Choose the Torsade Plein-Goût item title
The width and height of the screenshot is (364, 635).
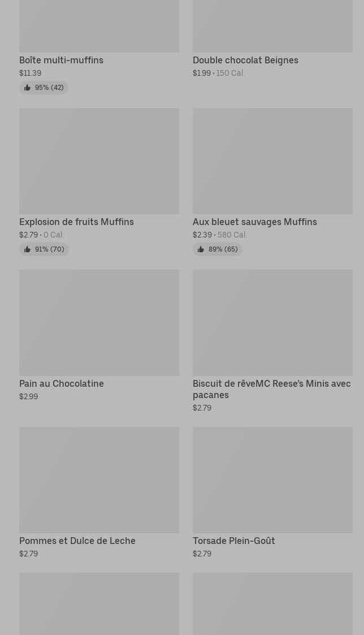click(233, 541)
